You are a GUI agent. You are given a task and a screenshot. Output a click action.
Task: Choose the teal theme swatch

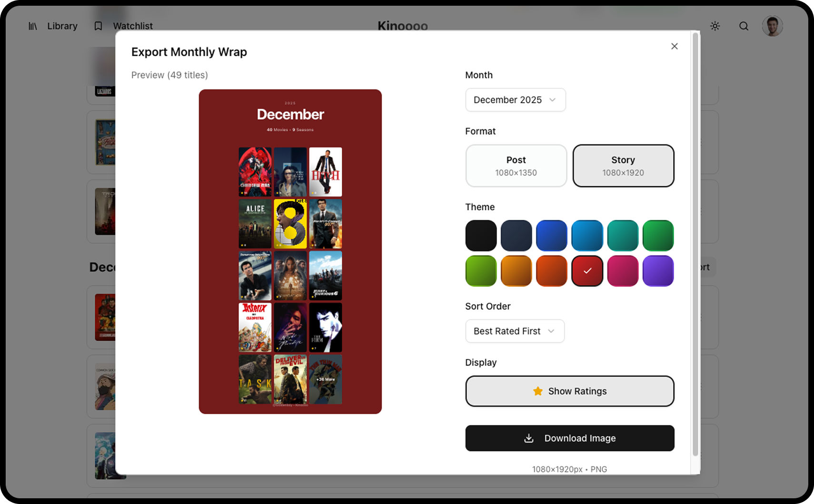(623, 236)
